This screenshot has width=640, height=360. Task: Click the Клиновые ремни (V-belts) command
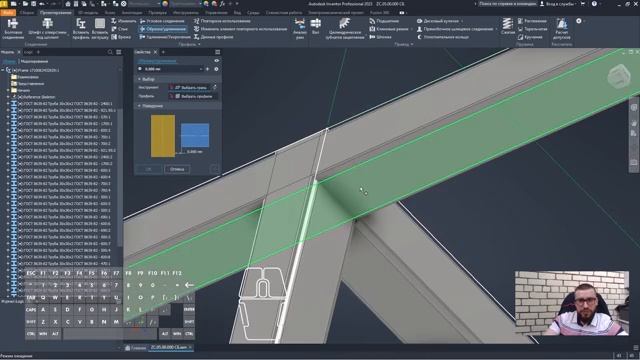pos(389,29)
